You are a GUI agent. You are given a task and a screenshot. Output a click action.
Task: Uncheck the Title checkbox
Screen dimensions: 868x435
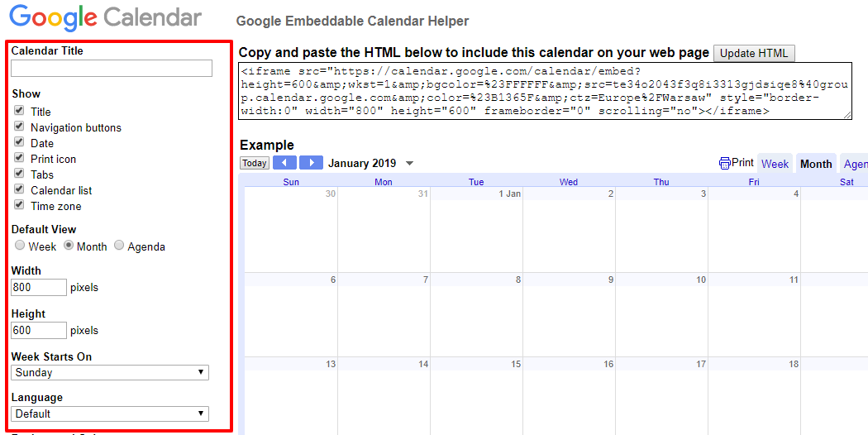click(x=19, y=111)
